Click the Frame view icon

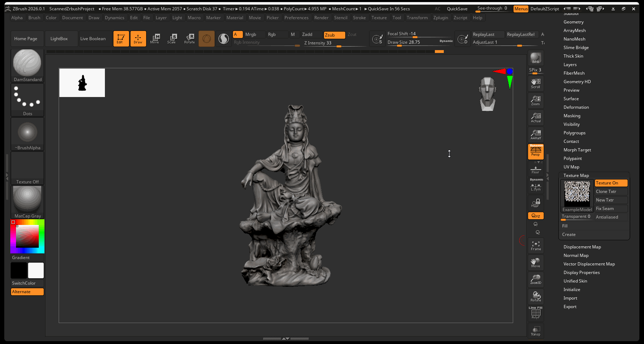536,246
